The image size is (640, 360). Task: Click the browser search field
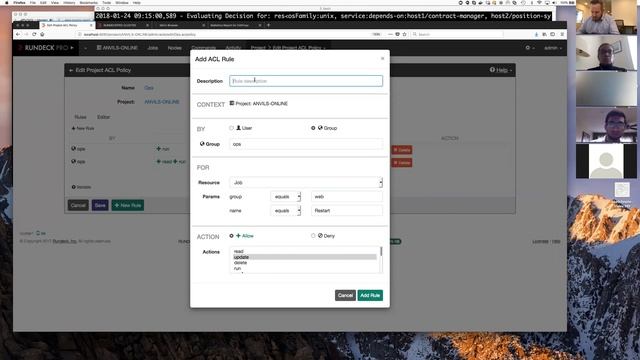[x=457, y=34]
